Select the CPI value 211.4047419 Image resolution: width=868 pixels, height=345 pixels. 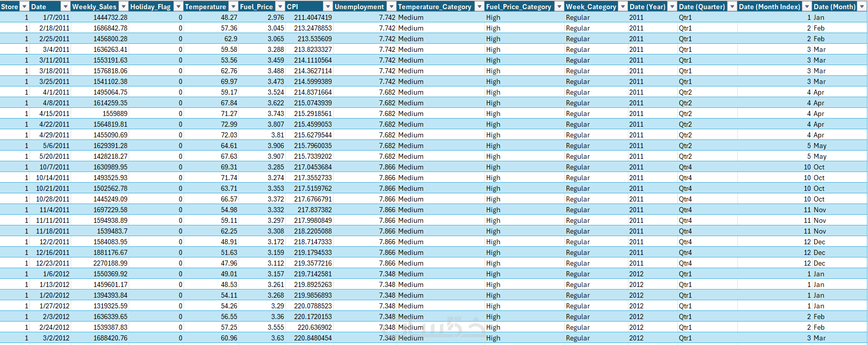(313, 17)
